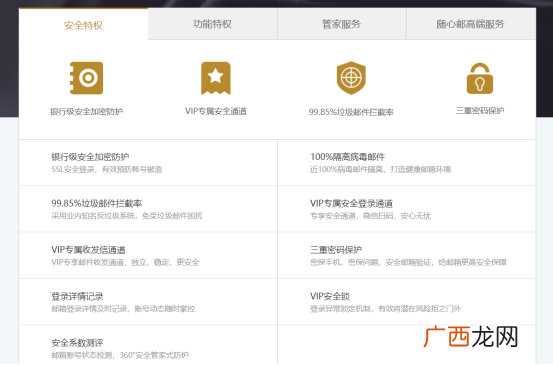This screenshot has height=365, width=553.
Task: Click the VIP专属收发信通道 heading
Action: [x=88, y=250]
